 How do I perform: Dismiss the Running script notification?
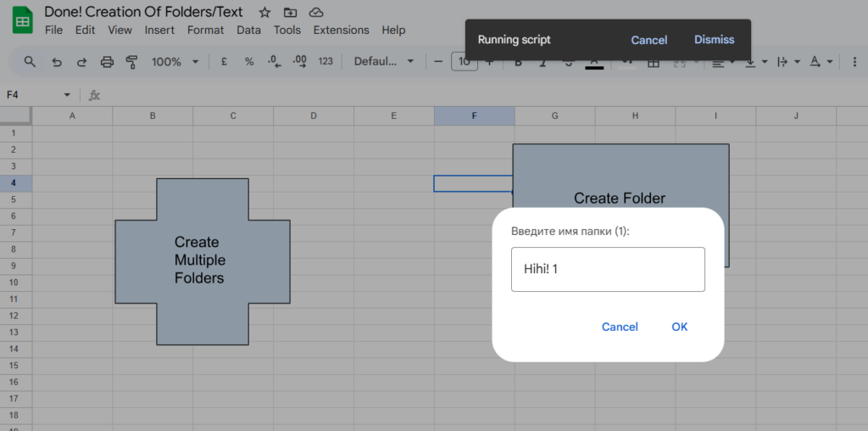714,40
